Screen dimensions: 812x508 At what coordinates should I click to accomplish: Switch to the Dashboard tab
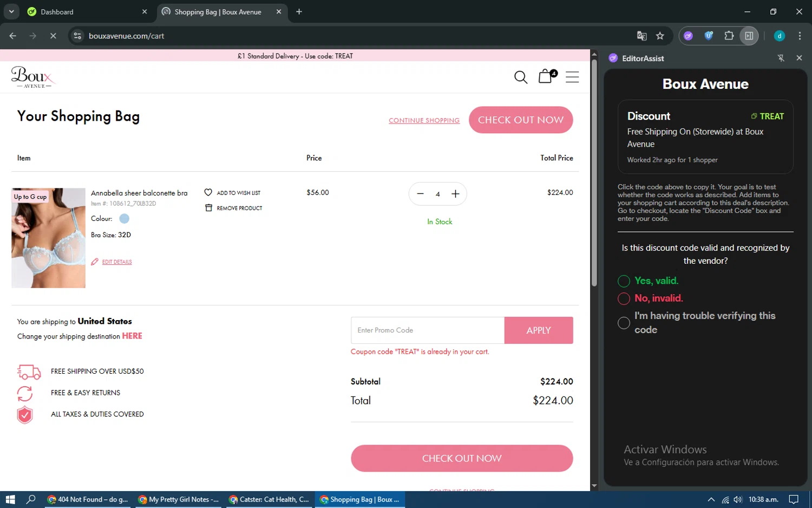click(x=87, y=12)
